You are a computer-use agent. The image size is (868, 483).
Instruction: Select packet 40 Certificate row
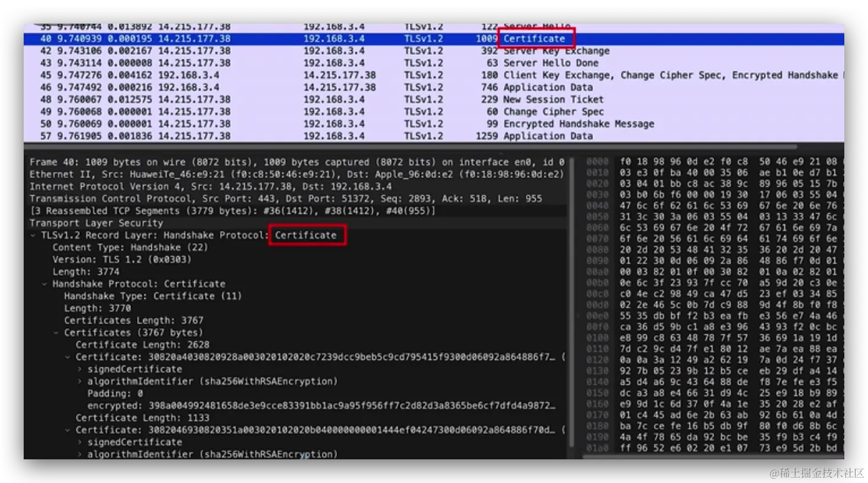434,38
